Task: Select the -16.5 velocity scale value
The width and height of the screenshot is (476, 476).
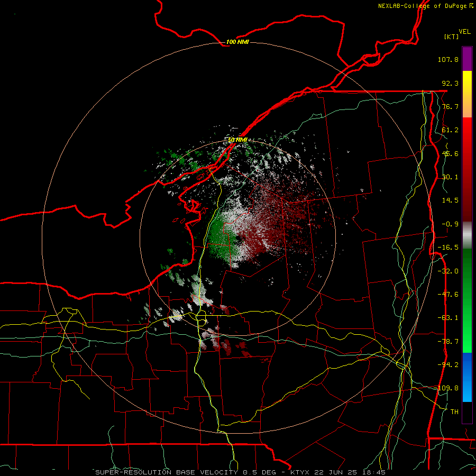Action: (x=448, y=248)
